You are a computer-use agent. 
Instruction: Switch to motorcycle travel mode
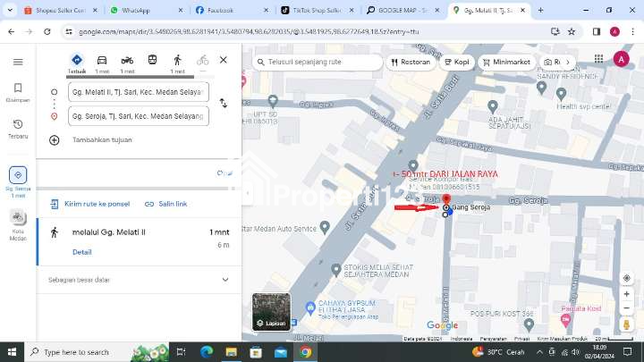127,63
